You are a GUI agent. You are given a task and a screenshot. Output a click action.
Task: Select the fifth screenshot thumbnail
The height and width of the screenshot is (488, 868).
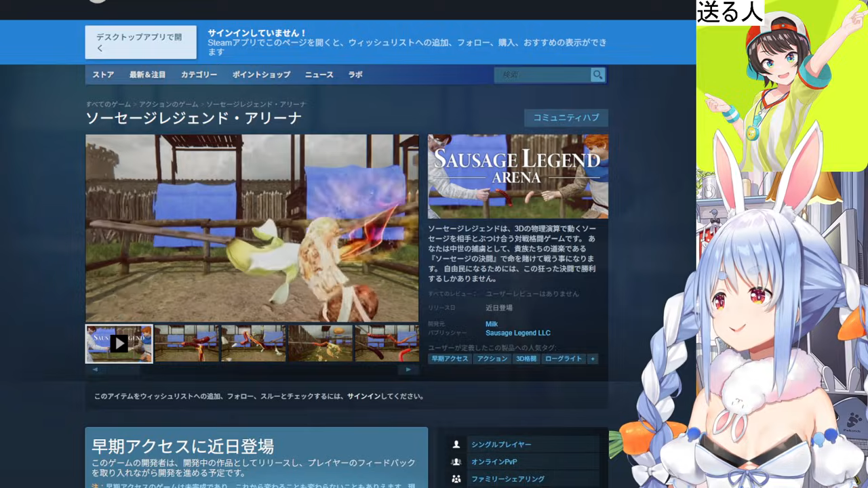click(x=387, y=344)
